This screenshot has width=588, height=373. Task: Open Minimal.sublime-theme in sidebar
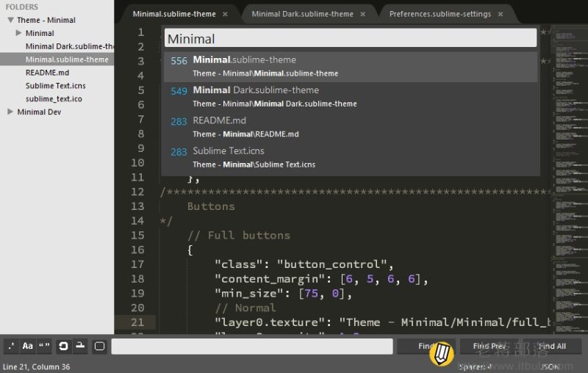point(67,59)
